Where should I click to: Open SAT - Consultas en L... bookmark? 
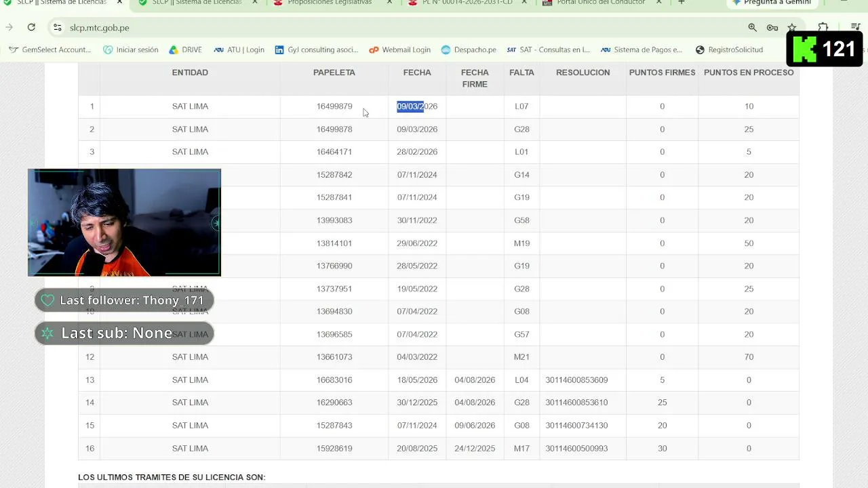(x=549, y=49)
